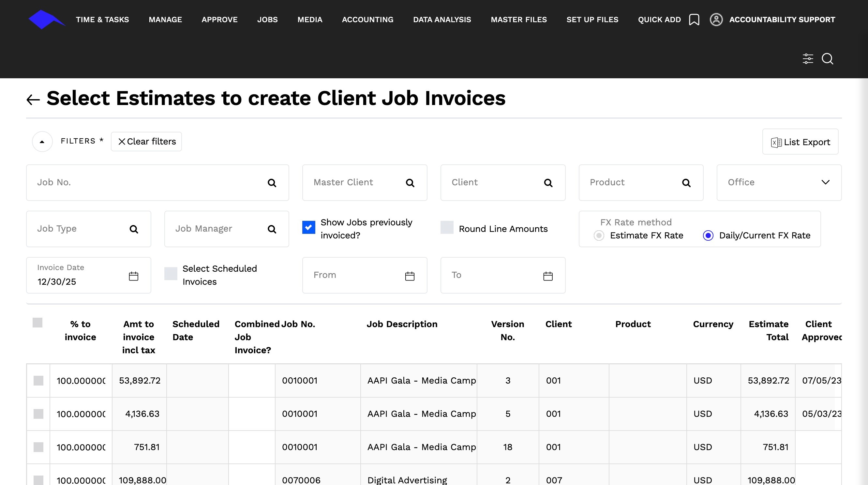Click the Job No. search icon
Image resolution: width=868 pixels, height=485 pixels.
[272, 183]
